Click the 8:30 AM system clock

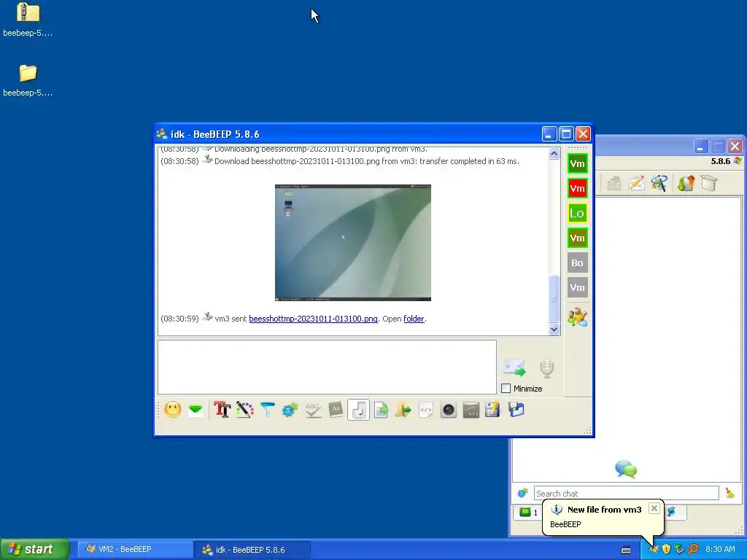[x=720, y=549]
